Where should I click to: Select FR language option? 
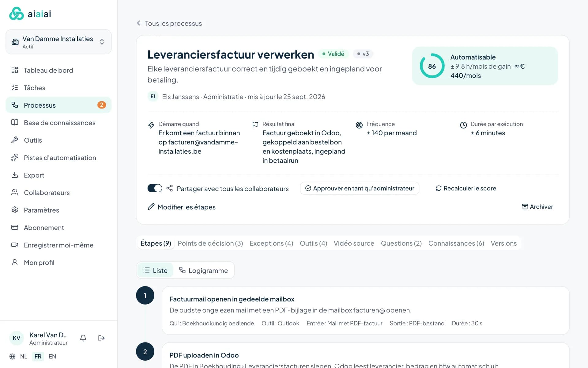click(x=38, y=356)
